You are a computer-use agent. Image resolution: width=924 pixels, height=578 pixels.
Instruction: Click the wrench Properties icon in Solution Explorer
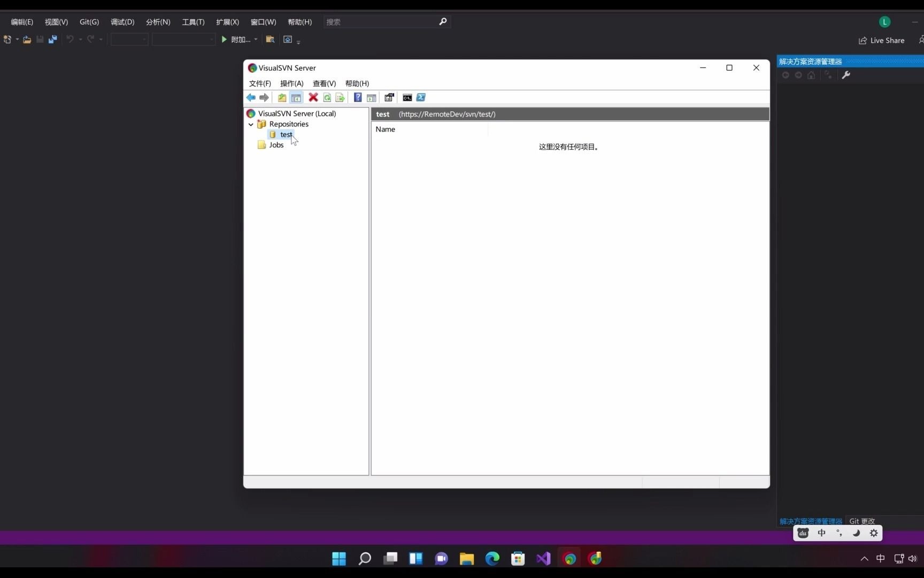tap(846, 75)
